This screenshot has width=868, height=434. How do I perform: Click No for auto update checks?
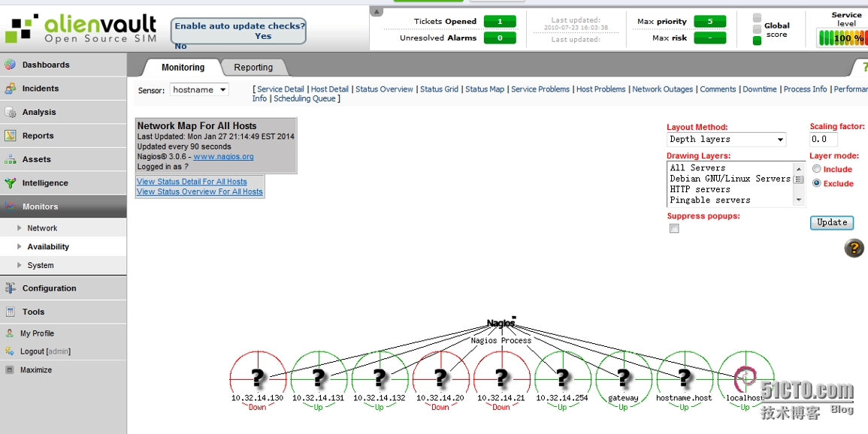point(180,47)
